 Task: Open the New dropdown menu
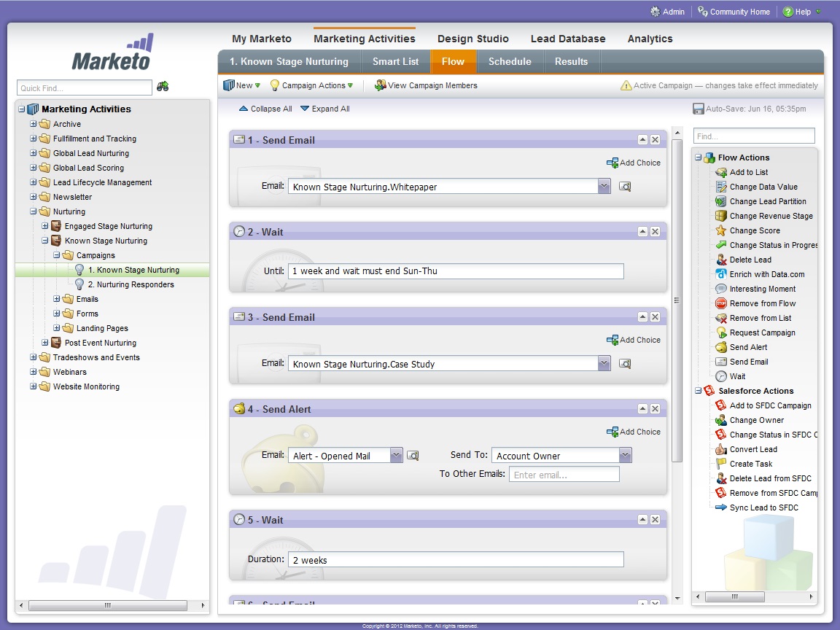coord(241,85)
